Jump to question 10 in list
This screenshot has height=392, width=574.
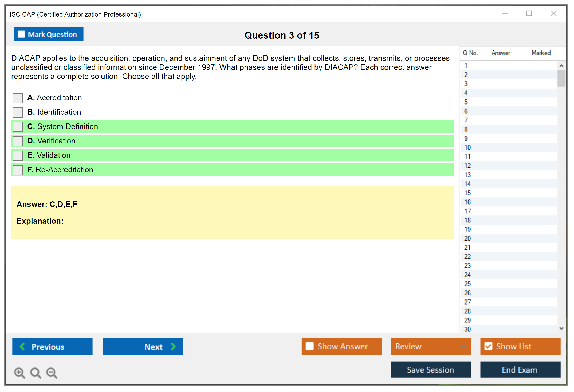[467, 147]
